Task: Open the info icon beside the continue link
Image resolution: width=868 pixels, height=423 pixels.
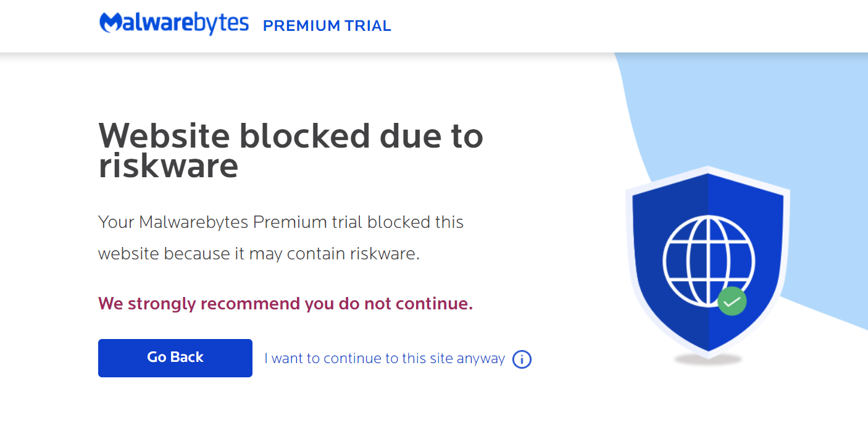Action: [x=522, y=359]
